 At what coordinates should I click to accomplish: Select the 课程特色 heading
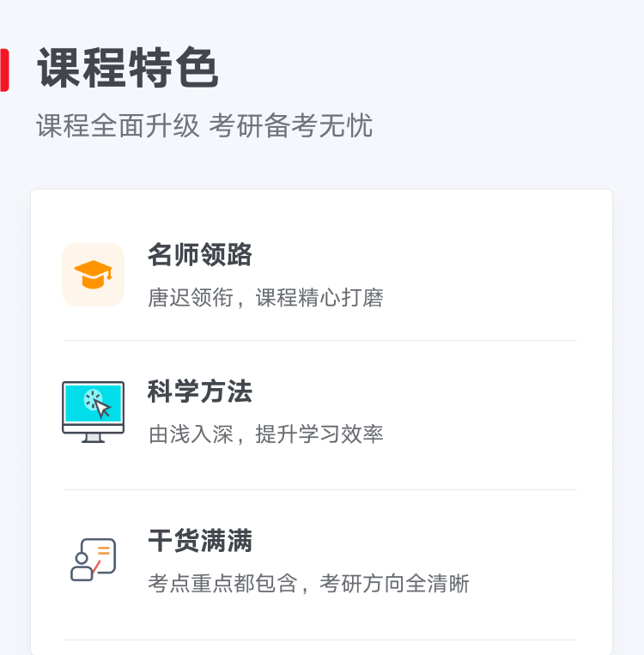click(128, 70)
